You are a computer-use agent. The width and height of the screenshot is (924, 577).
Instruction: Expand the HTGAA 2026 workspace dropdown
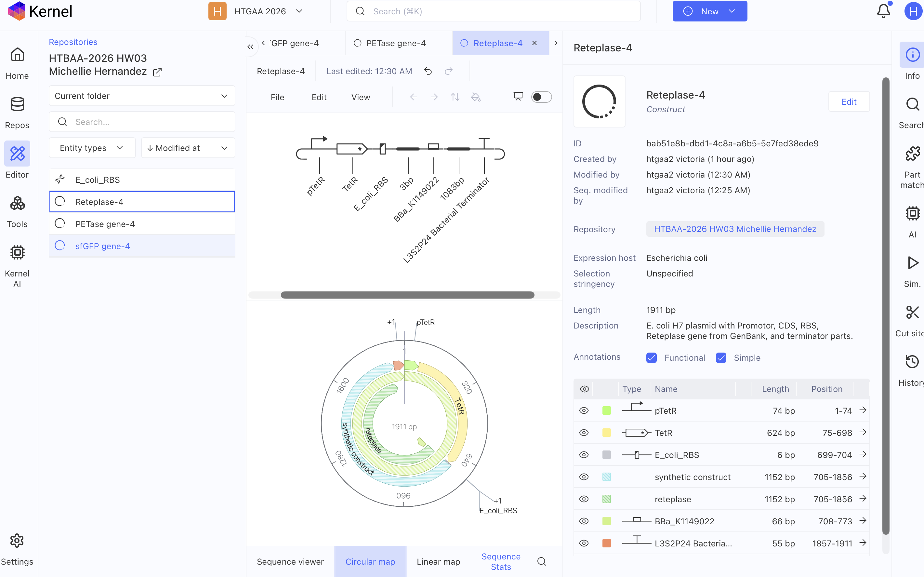tap(299, 11)
